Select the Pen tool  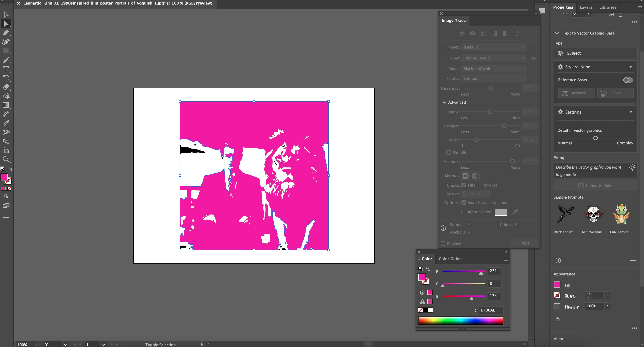[6, 33]
